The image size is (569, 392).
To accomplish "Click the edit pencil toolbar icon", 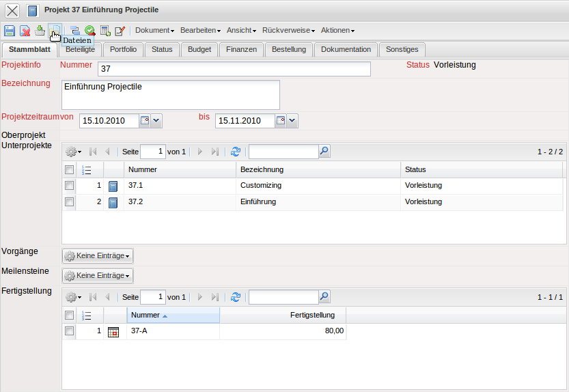I will click(x=120, y=31).
